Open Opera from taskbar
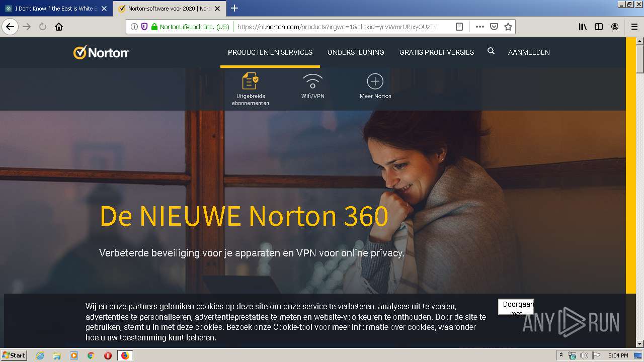 [x=108, y=355]
